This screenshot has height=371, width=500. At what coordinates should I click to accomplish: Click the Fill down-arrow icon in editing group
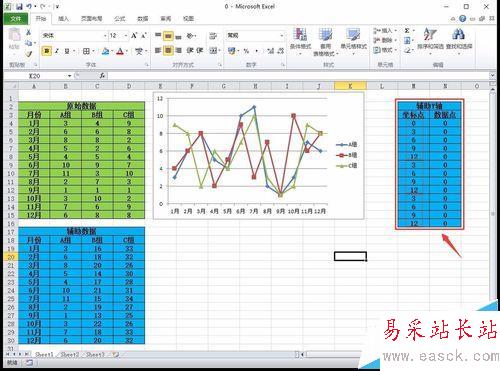pos(407,41)
